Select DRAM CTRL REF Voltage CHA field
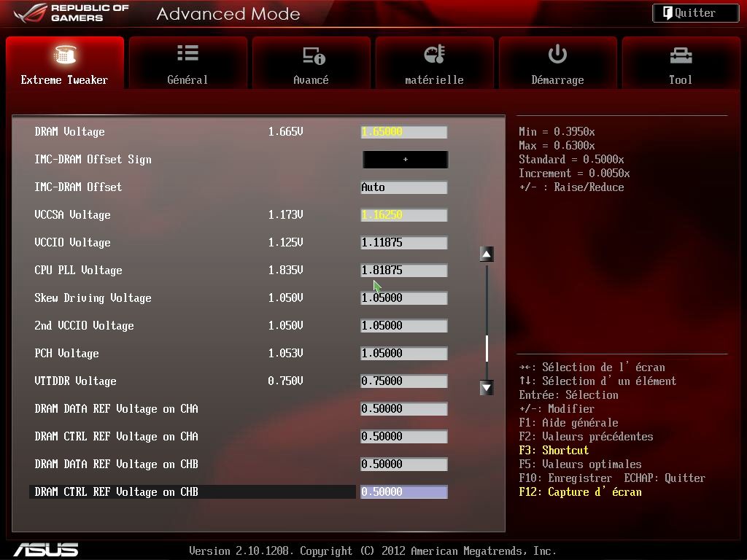Viewport: 747px width, 560px height. (x=404, y=436)
